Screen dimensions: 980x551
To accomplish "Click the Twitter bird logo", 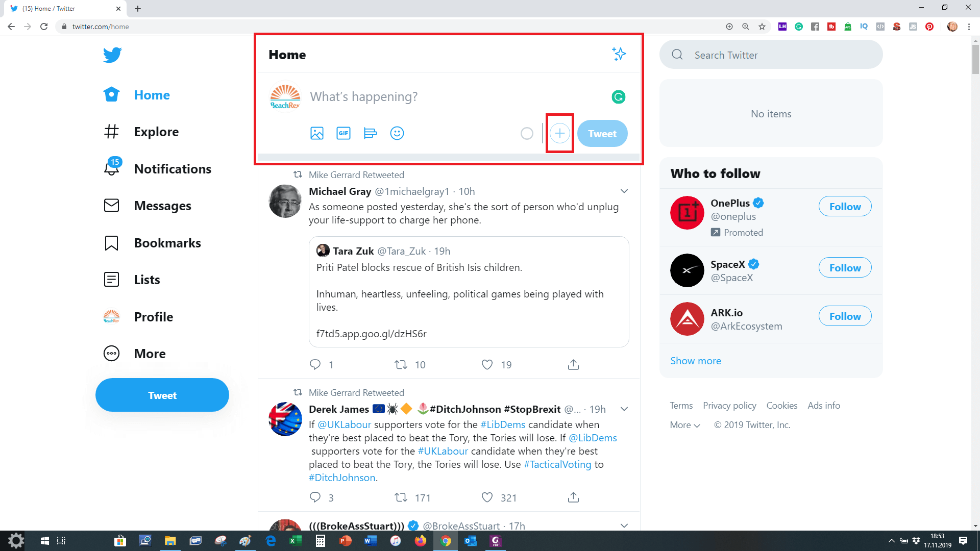I will click(112, 55).
